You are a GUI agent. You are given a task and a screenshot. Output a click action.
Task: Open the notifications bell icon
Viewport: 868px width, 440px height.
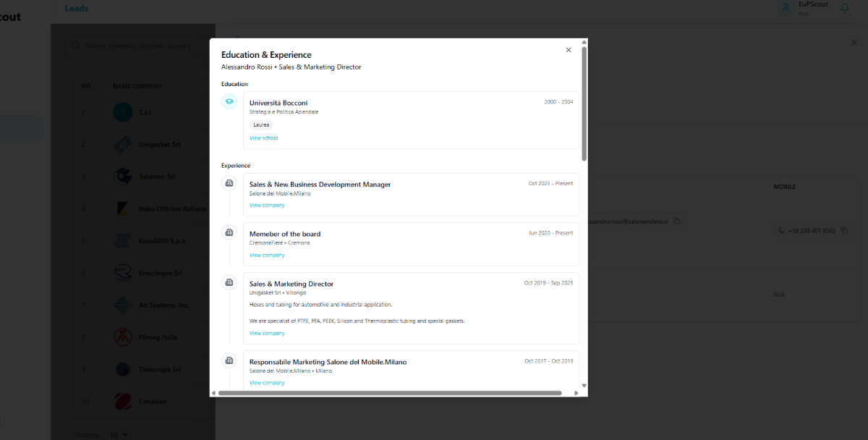pos(844,7)
